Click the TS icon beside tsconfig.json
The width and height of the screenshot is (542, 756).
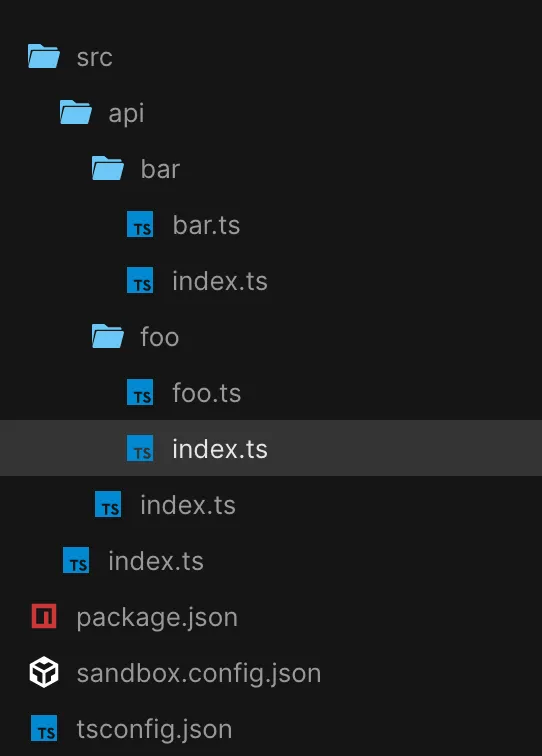(44, 728)
